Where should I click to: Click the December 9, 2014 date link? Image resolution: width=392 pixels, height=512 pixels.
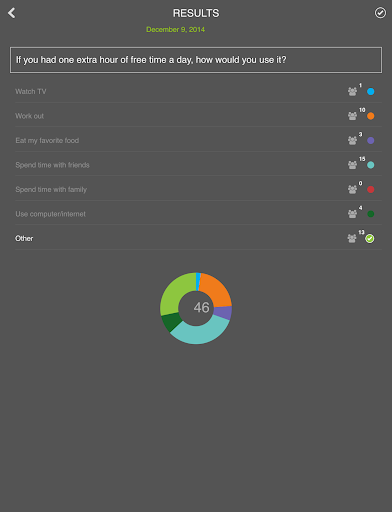coord(175,30)
